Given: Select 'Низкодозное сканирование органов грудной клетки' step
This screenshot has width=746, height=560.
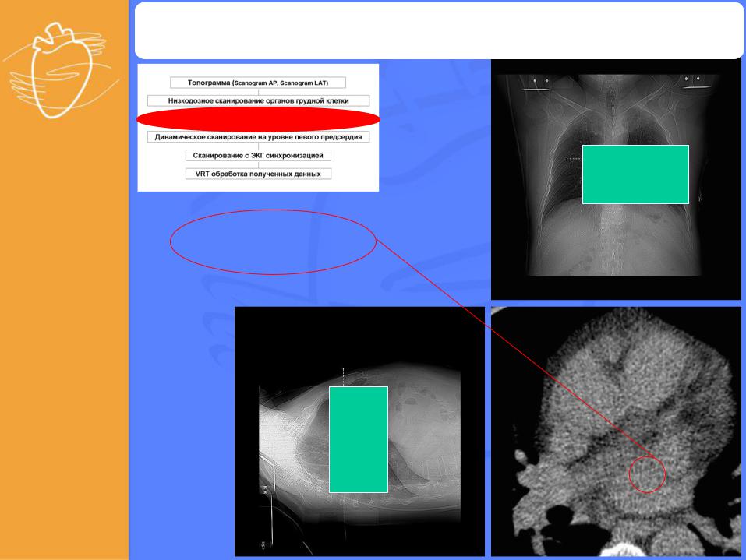Looking at the screenshot, I should coord(258,100).
